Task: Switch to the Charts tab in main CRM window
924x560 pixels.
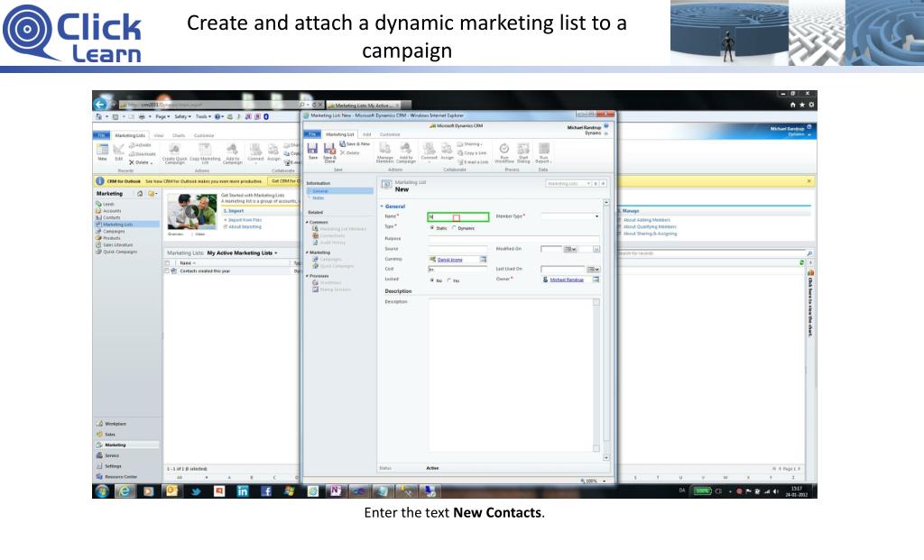Action: pyautogui.click(x=179, y=135)
